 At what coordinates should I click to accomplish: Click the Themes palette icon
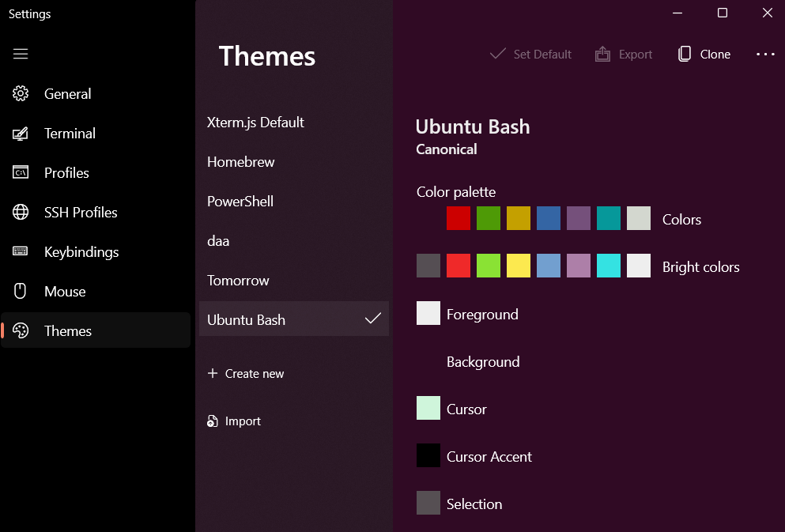click(21, 331)
